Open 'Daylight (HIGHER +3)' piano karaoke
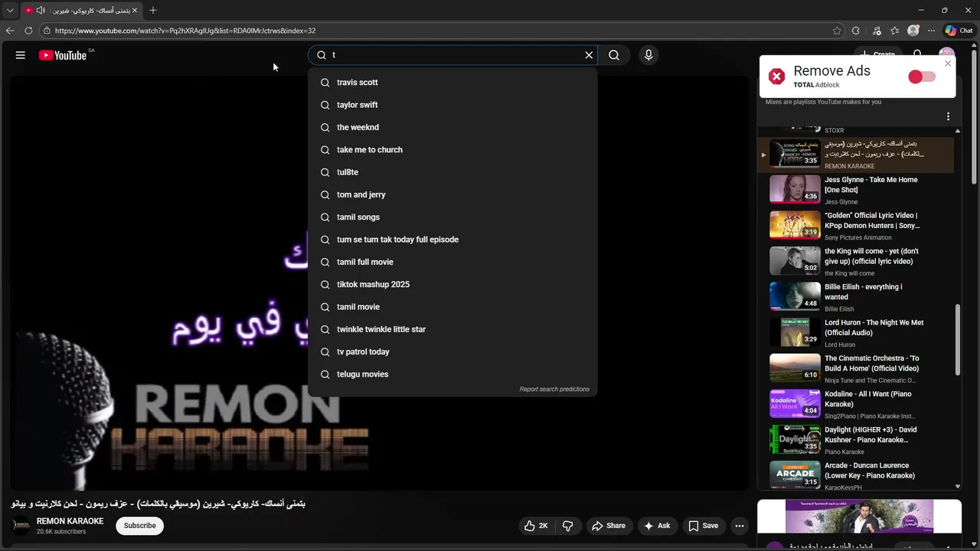 click(x=860, y=440)
